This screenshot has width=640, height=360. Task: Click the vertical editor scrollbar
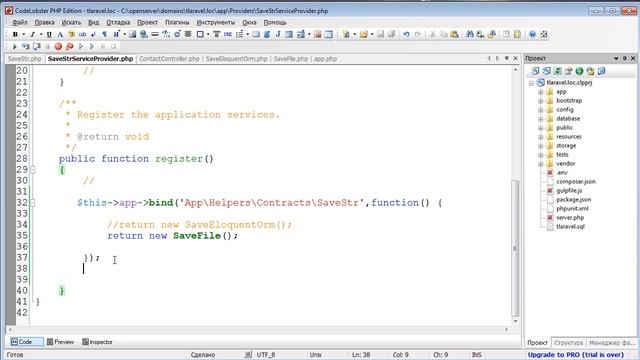click(x=515, y=248)
